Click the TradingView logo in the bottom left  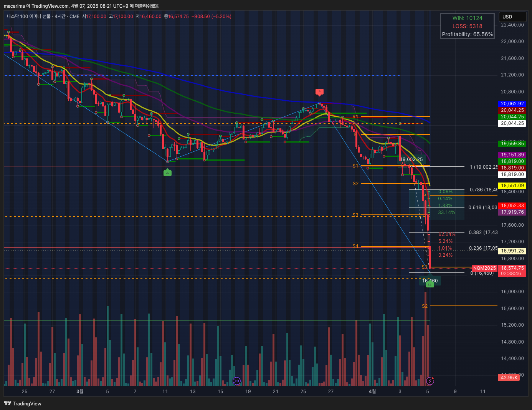click(23, 403)
